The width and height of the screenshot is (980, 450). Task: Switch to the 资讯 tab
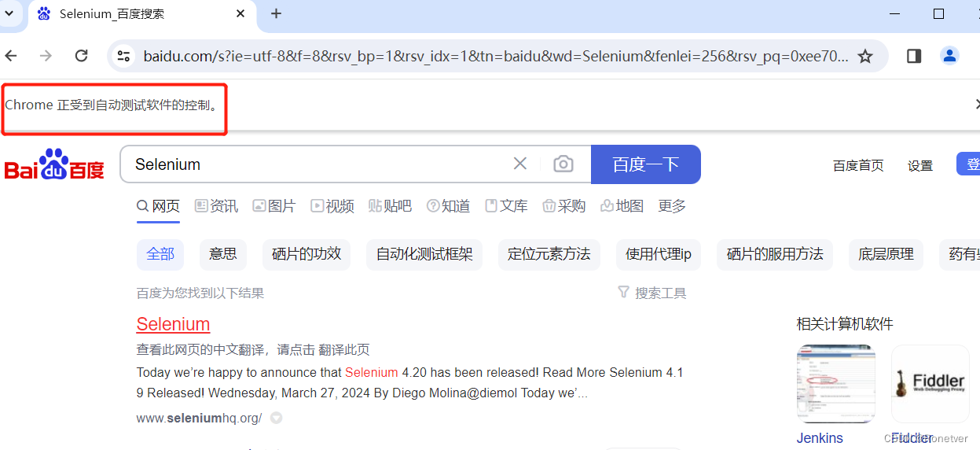click(216, 206)
